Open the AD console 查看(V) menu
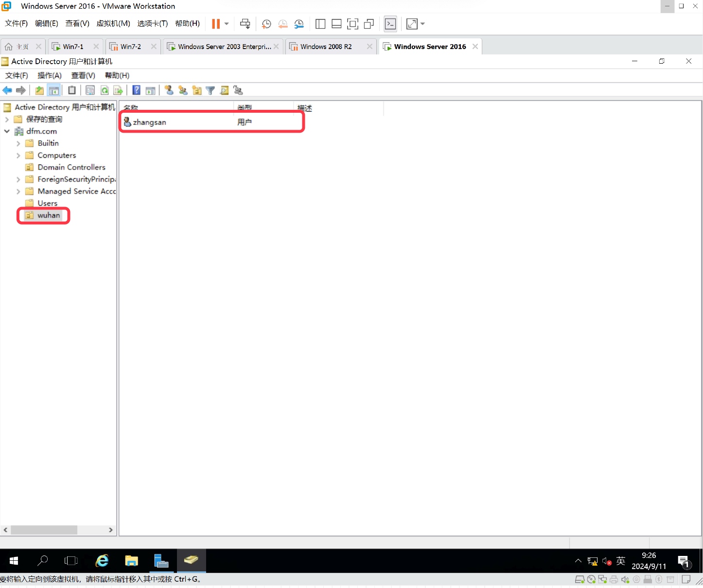The image size is (703, 588). click(x=83, y=75)
